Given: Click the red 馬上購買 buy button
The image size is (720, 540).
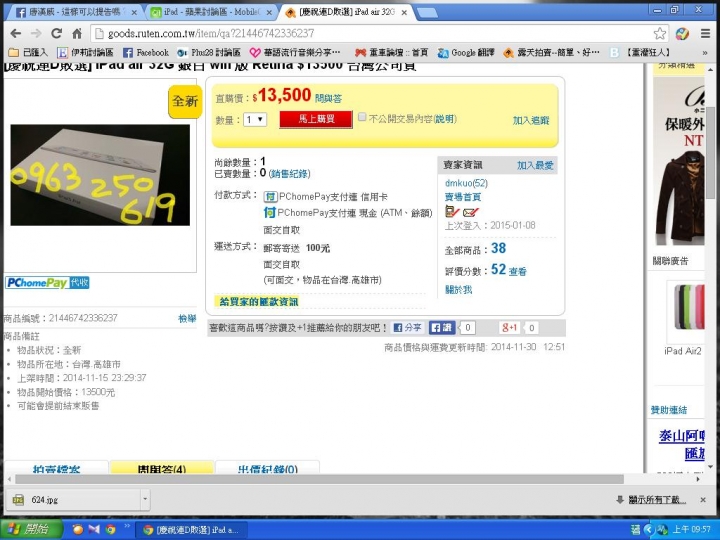Looking at the screenshot, I should point(316,119).
